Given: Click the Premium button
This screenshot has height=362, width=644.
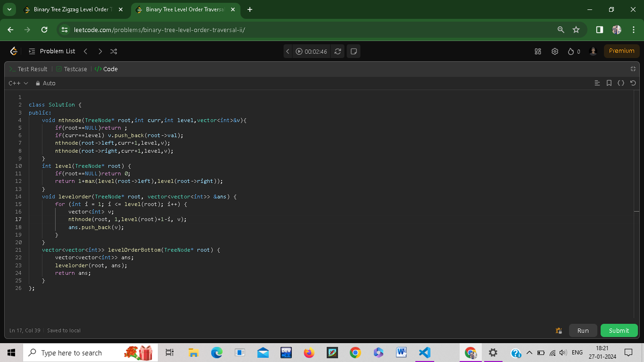Looking at the screenshot, I should pyautogui.click(x=621, y=51).
